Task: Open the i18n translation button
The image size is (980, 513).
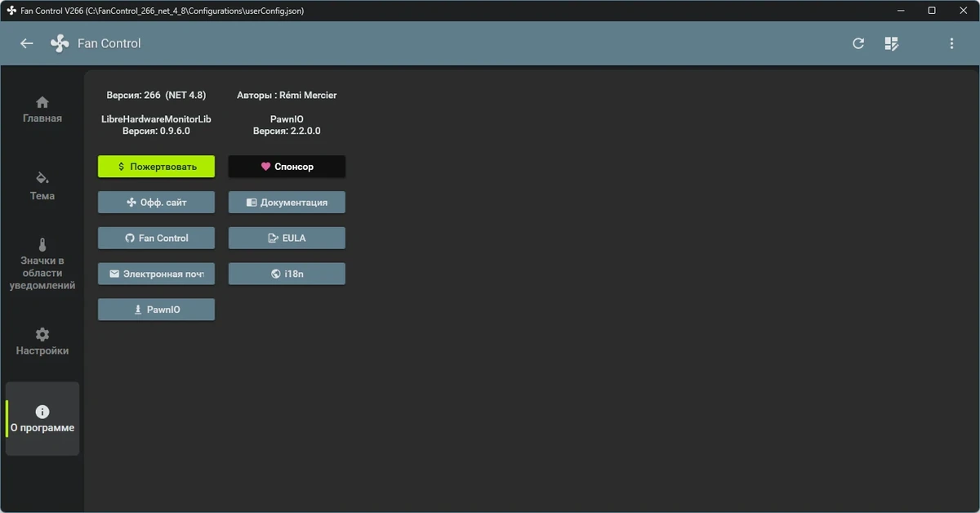Action: 287,274
